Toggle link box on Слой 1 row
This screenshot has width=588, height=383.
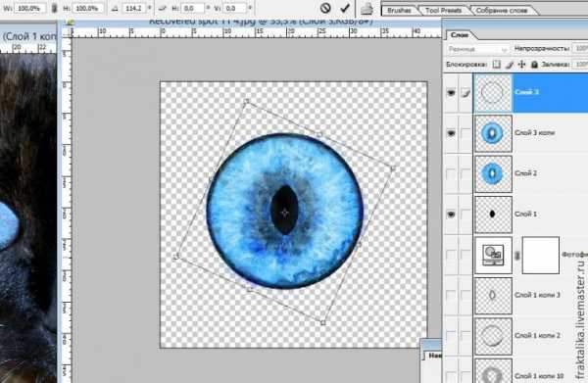click(465, 215)
